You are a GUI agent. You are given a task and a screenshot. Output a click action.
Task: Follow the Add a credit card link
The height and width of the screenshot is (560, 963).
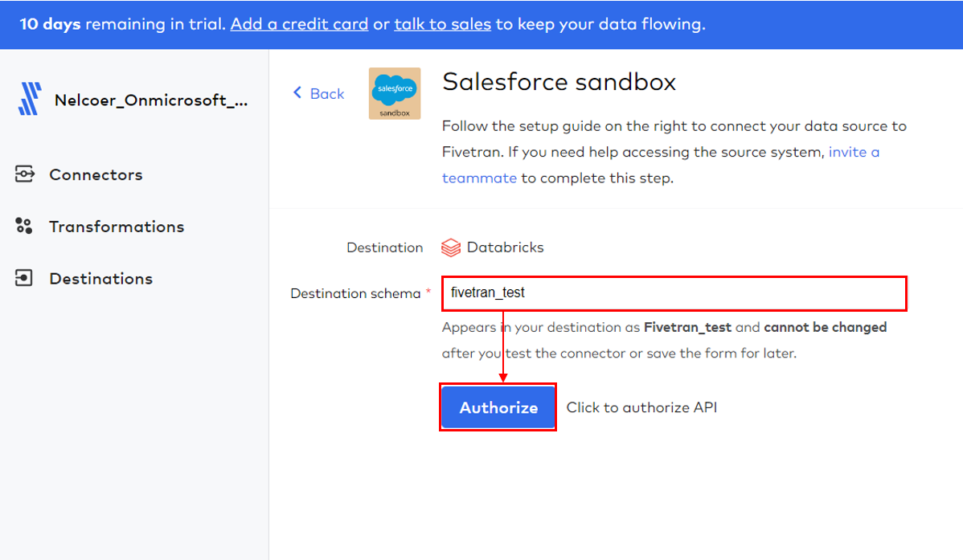pyautogui.click(x=299, y=24)
